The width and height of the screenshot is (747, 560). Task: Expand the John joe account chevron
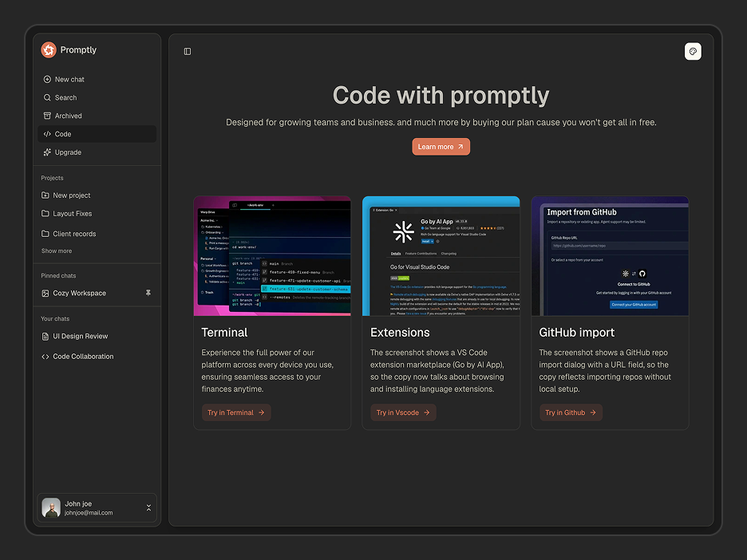click(148, 507)
